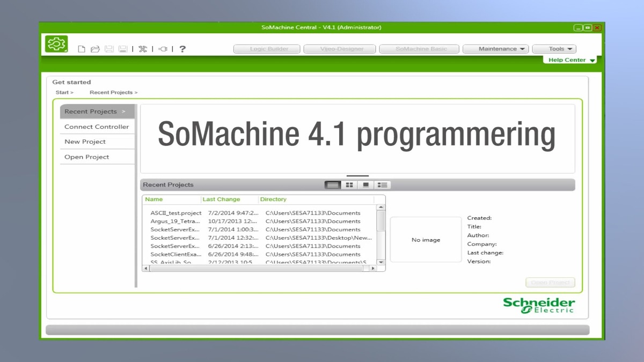This screenshot has height=362, width=644.
Task: Click the 'Author:' detail label
Action: pyautogui.click(x=478, y=235)
